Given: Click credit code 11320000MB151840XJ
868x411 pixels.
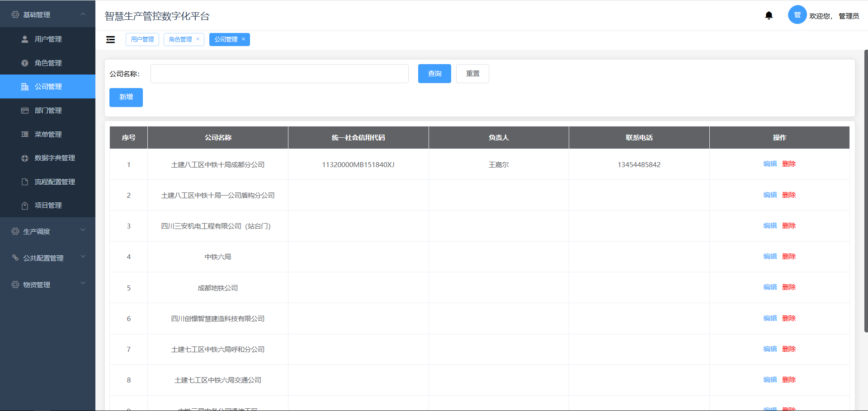Looking at the screenshot, I should pyautogui.click(x=358, y=165).
